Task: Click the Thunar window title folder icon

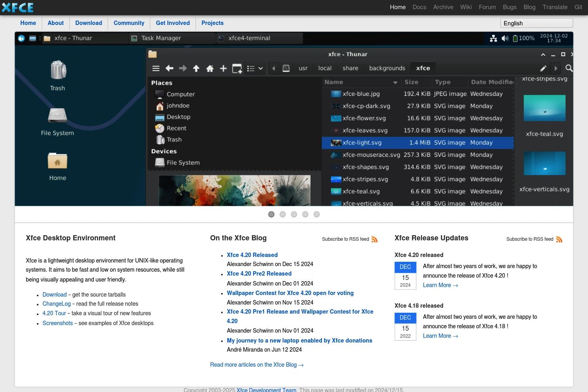Action: 152,54
